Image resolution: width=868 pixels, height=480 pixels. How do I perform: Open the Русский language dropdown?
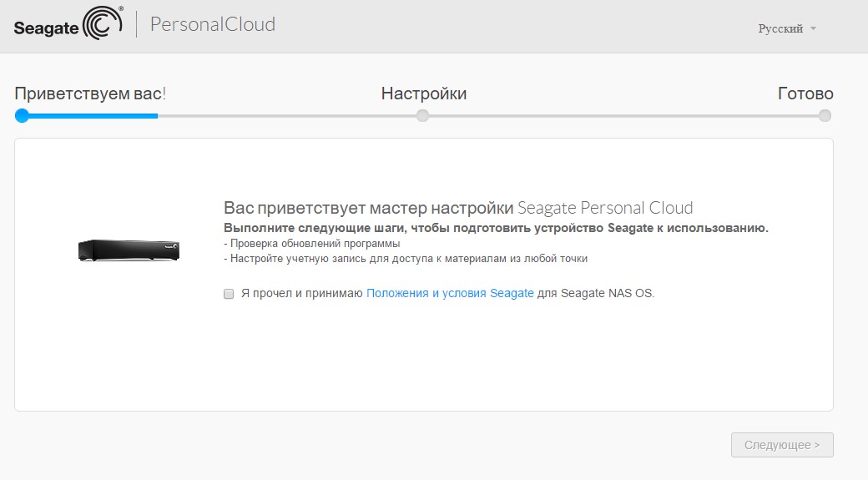[786, 28]
